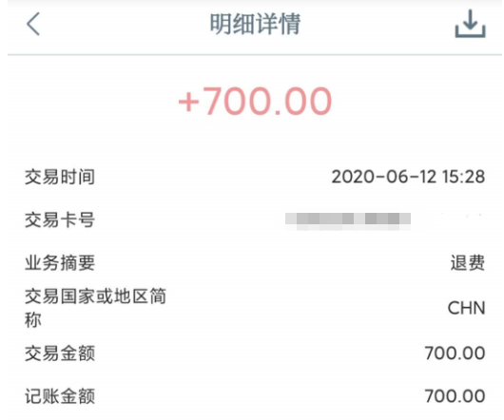Select the 交易时间 label
Viewport: 504px width, 420px height.
(x=60, y=177)
